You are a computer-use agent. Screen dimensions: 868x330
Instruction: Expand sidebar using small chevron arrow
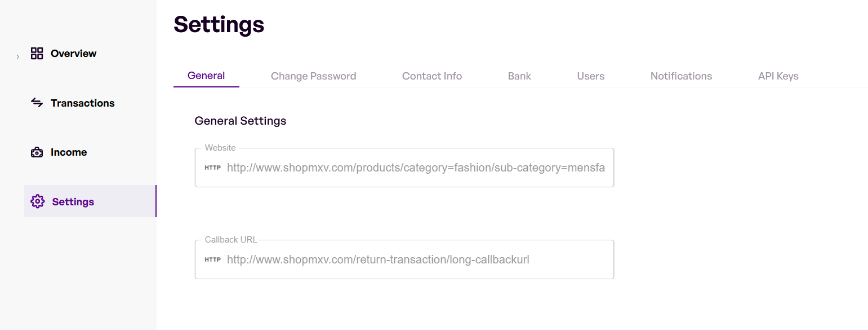[x=17, y=56]
